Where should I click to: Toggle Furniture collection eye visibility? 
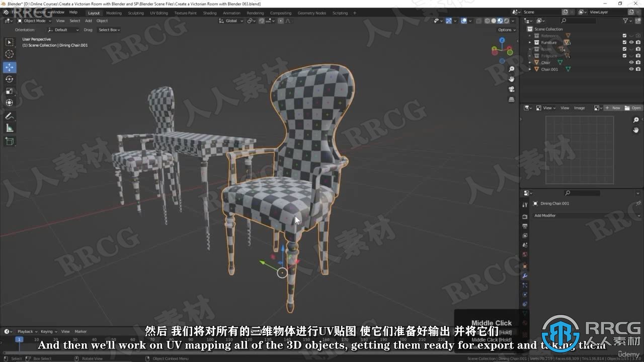631,42
